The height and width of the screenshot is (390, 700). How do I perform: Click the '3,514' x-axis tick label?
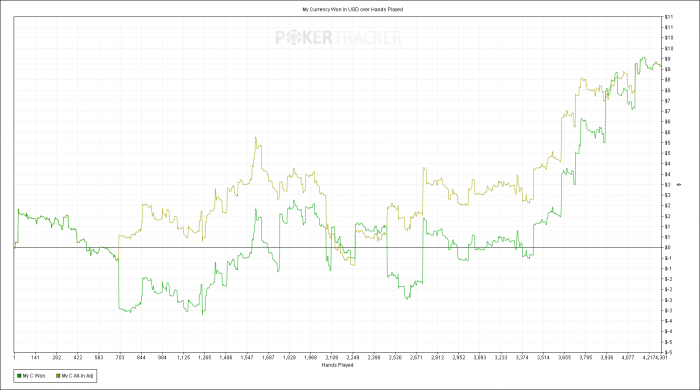coord(543,357)
